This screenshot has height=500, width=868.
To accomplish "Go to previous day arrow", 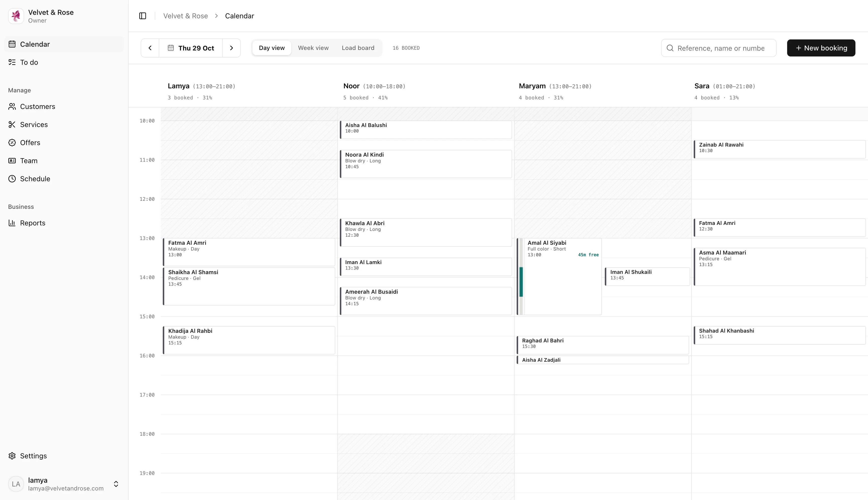I will click(x=150, y=48).
